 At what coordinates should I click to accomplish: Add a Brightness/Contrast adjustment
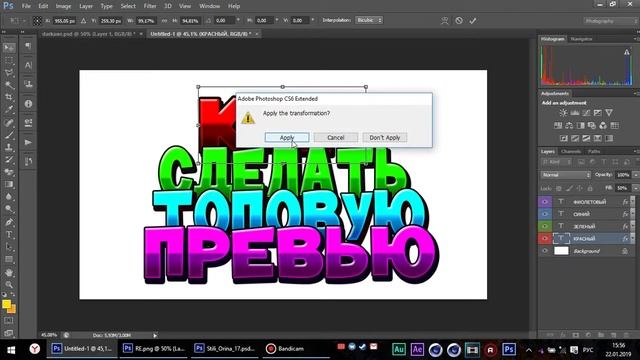coord(563,113)
